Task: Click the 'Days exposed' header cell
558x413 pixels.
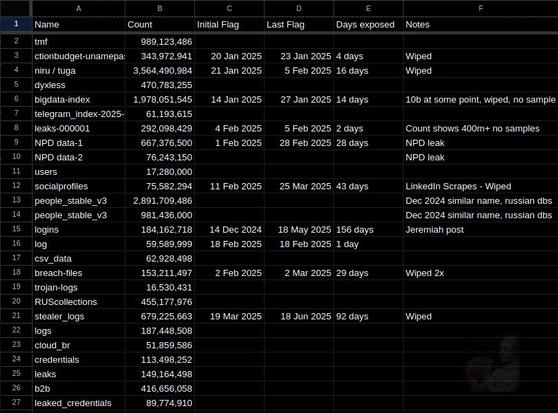Action: click(x=368, y=25)
